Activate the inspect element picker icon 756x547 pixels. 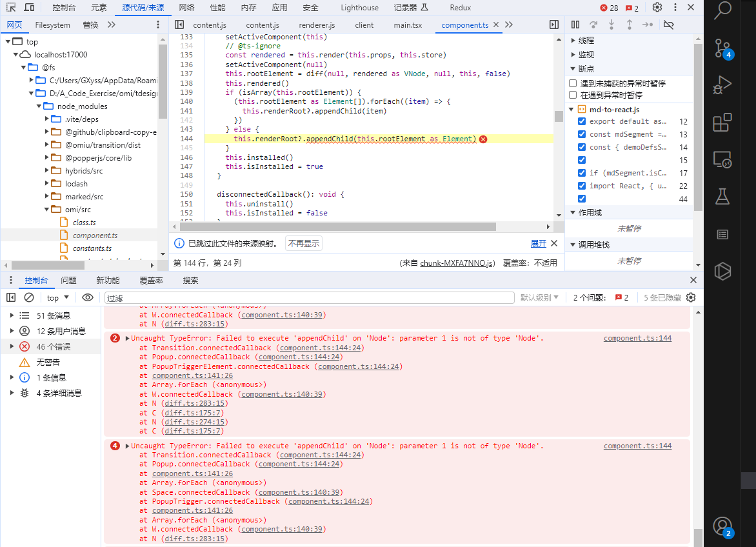[x=10, y=7]
